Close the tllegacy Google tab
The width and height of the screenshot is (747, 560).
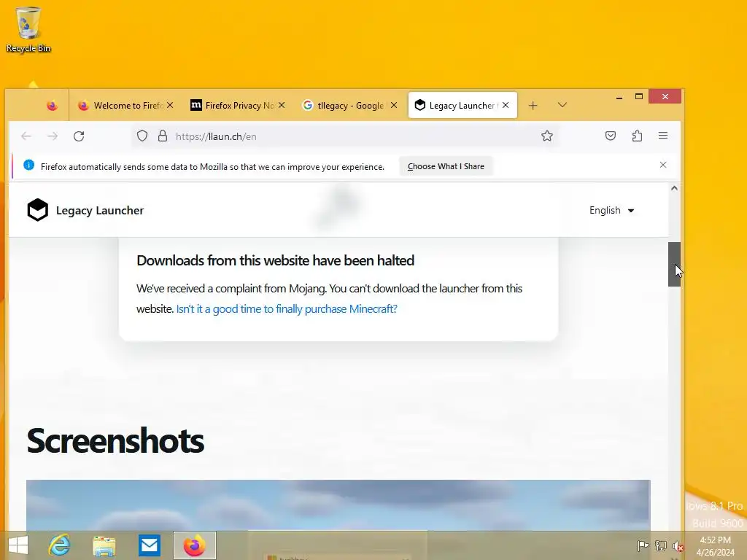tap(393, 105)
